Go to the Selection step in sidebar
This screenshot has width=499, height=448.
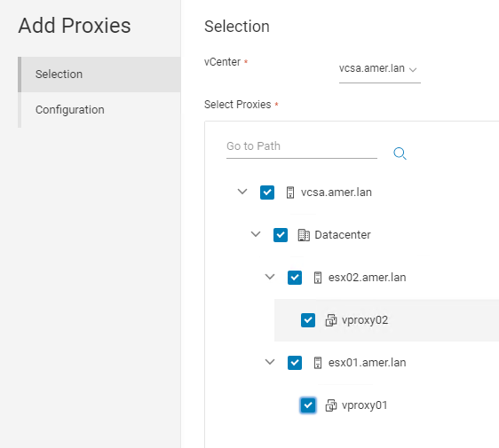[x=99, y=75]
